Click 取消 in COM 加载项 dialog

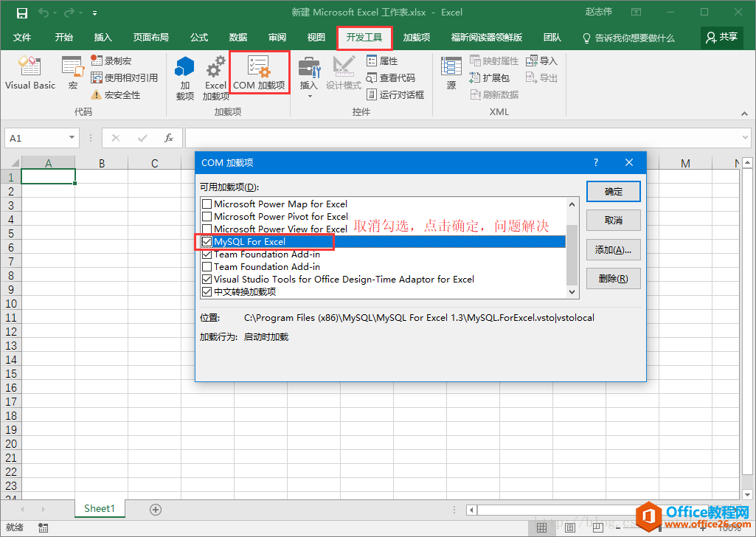(x=614, y=221)
